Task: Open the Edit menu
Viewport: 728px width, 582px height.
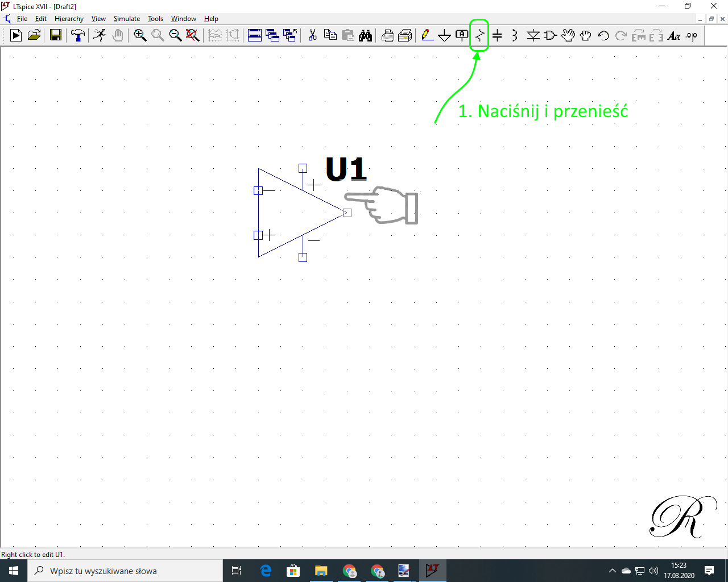Action: [41, 19]
